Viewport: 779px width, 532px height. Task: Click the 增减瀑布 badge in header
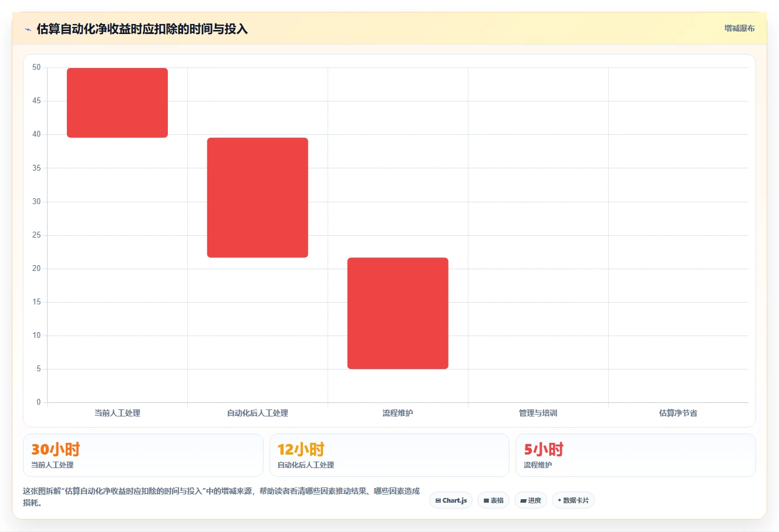click(x=739, y=28)
